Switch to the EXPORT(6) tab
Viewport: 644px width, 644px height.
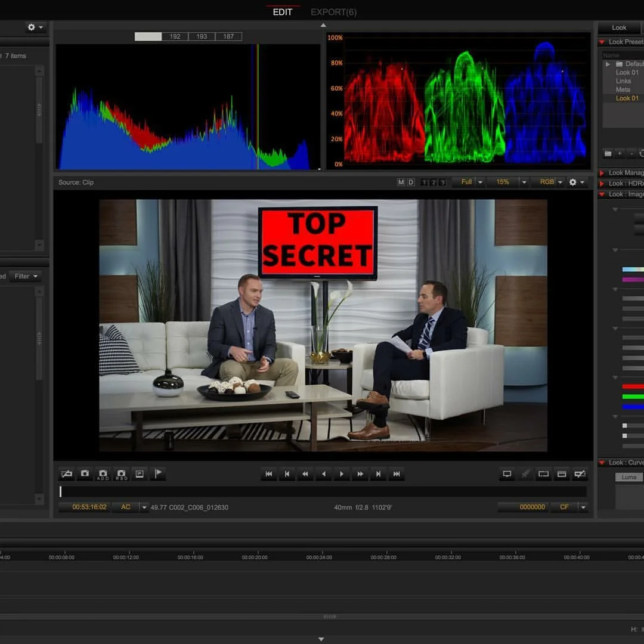[333, 12]
